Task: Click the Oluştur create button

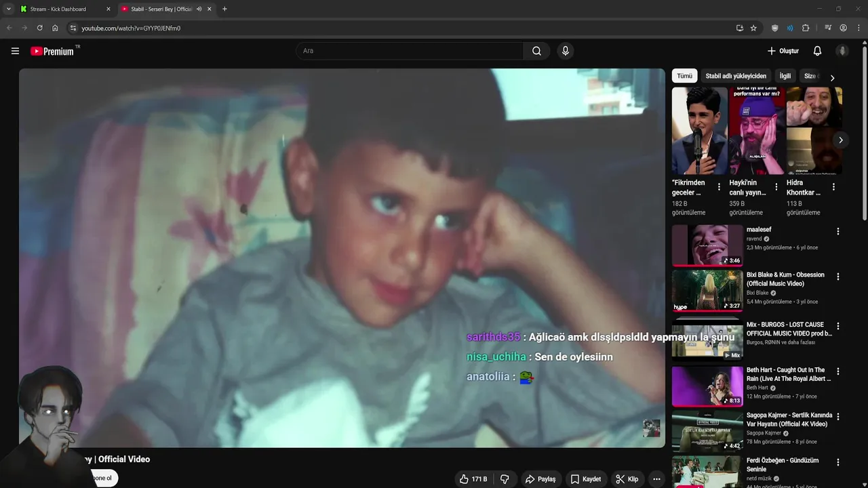Action: coord(783,51)
